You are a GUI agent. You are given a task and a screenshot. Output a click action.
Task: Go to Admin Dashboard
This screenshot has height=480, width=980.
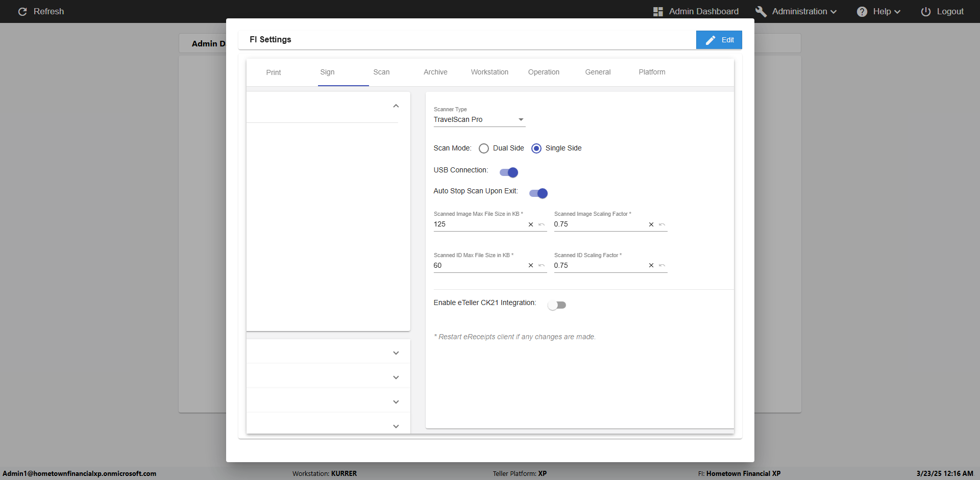(696, 12)
